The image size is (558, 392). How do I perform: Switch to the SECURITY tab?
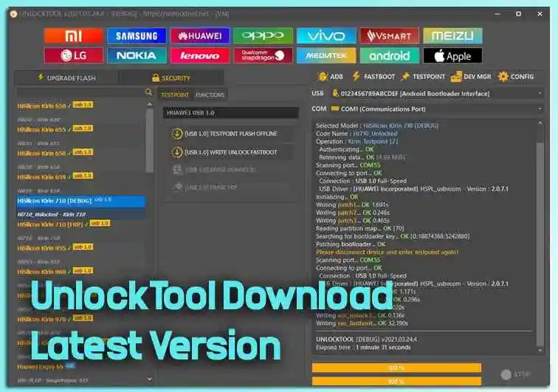tap(170, 78)
